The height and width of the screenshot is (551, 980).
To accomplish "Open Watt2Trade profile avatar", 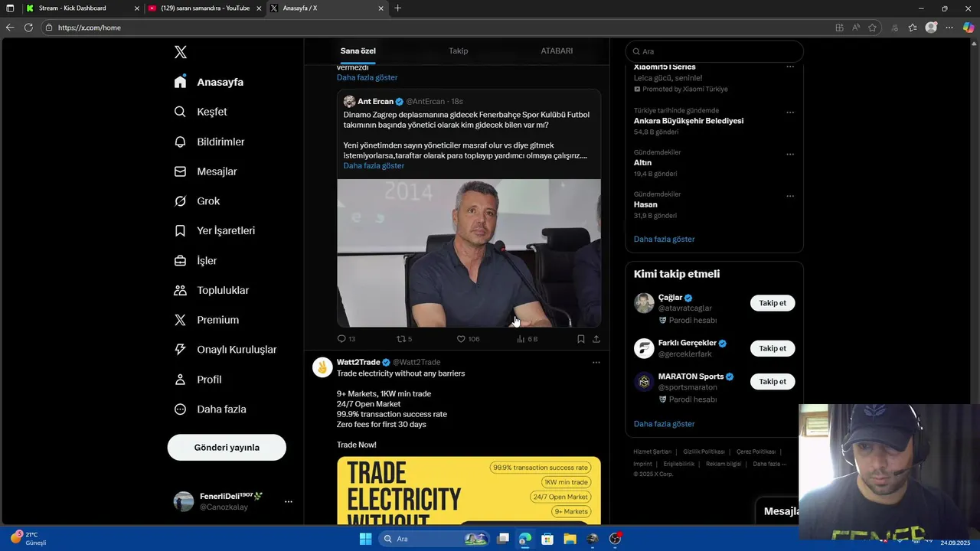I will (322, 367).
